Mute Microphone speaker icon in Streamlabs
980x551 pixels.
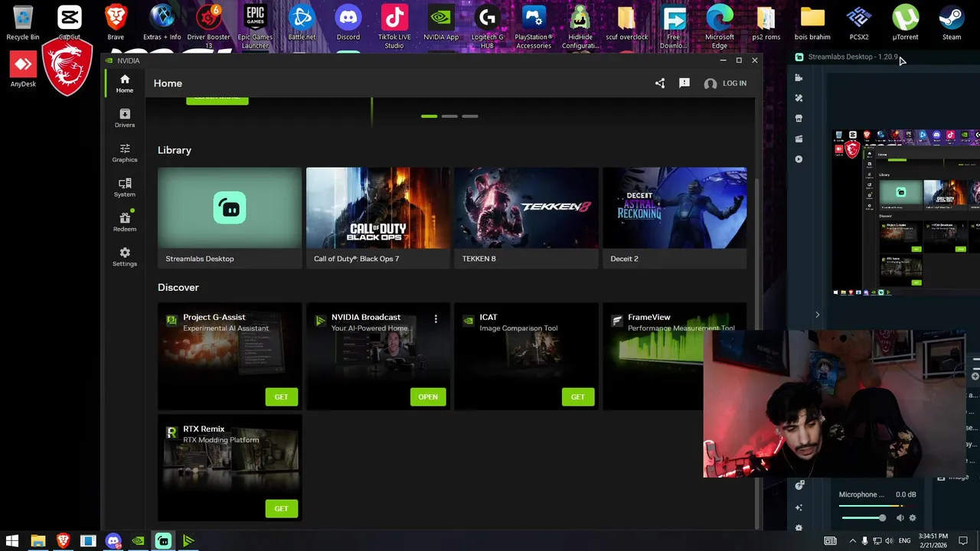900,518
